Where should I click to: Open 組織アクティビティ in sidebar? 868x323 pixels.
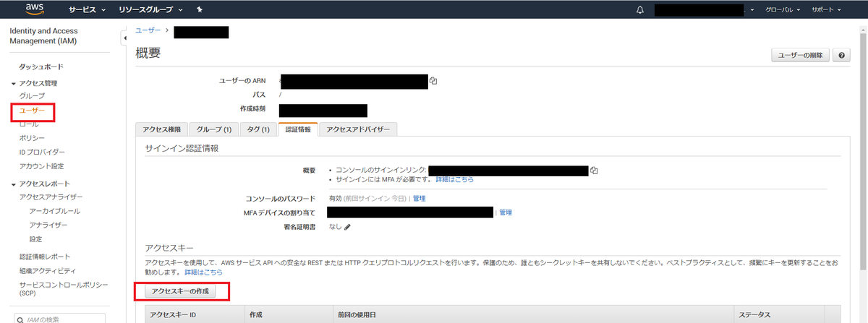coord(48,270)
